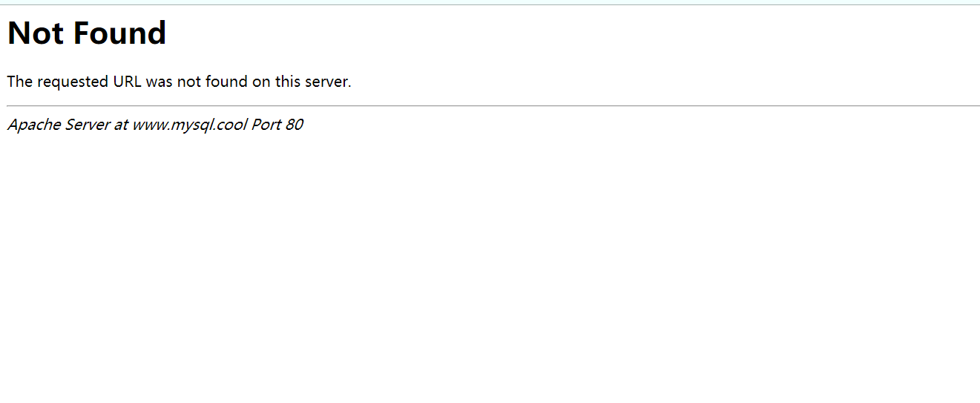Screen dimensions: 980x403
Task: Click the word "at" in the italic footer
Action: coord(121,125)
